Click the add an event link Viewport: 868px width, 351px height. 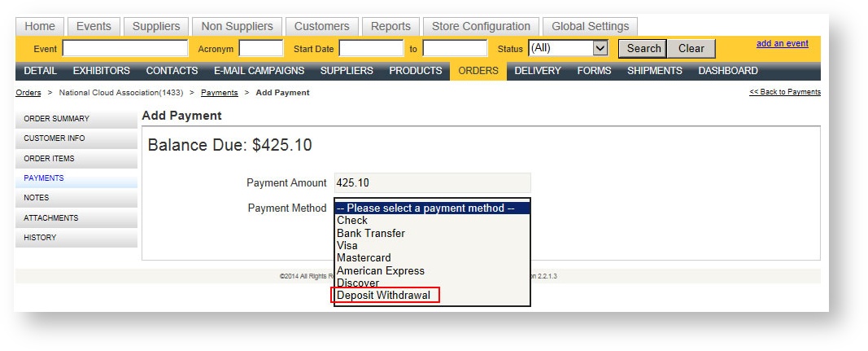[782, 44]
